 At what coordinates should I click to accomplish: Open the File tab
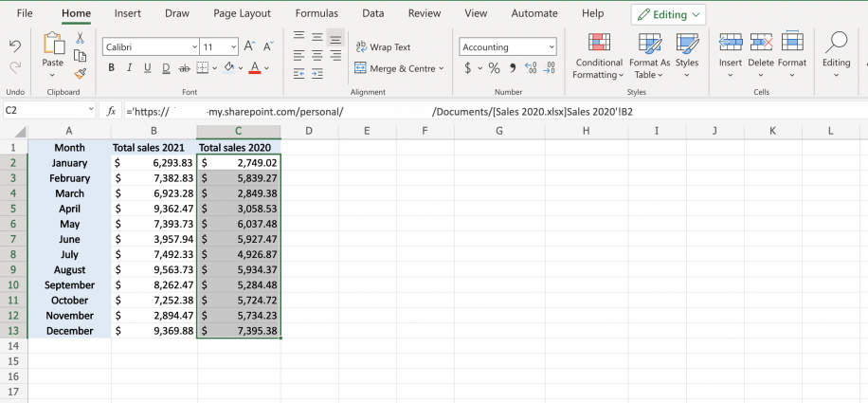click(25, 13)
